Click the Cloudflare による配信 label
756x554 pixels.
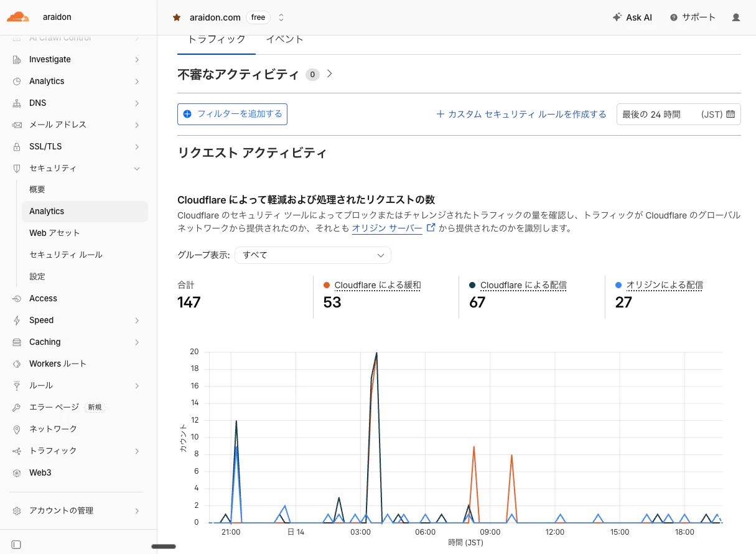[523, 285]
